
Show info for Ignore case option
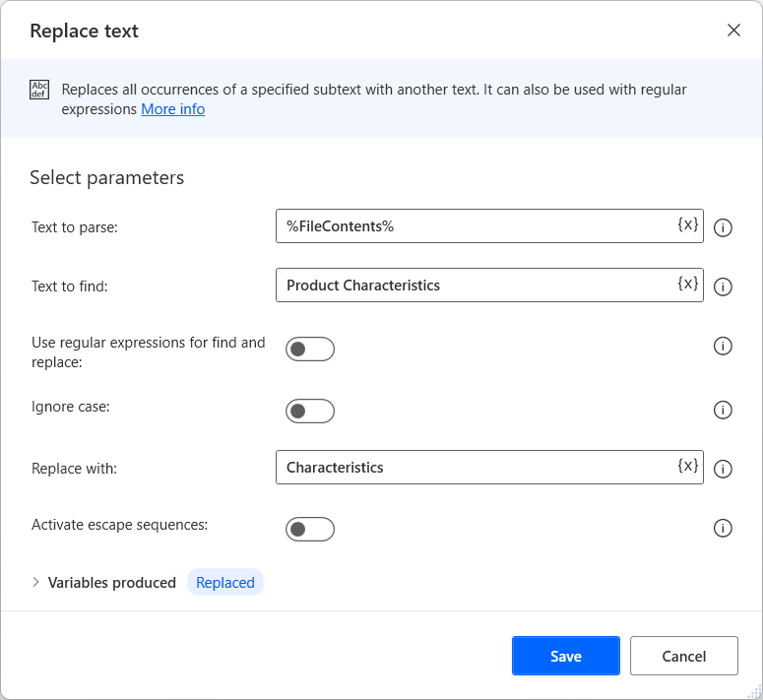(723, 410)
